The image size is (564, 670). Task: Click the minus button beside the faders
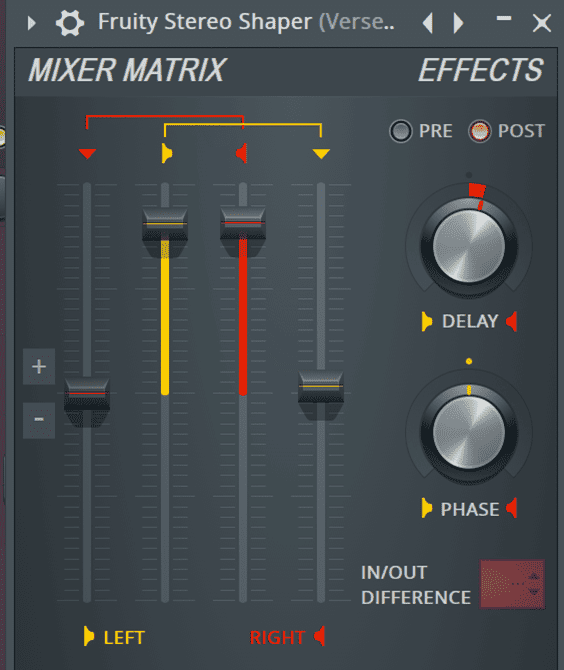(39, 420)
